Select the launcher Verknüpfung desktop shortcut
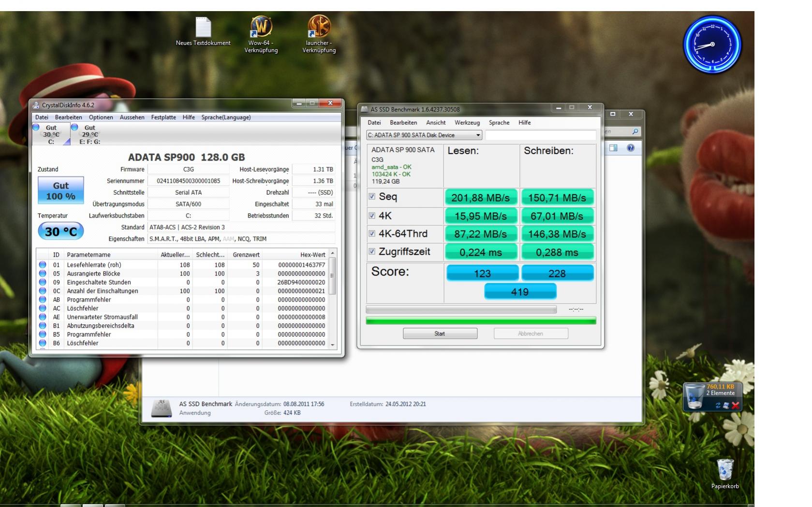Screen dimensions: 812x507 [x=319, y=34]
